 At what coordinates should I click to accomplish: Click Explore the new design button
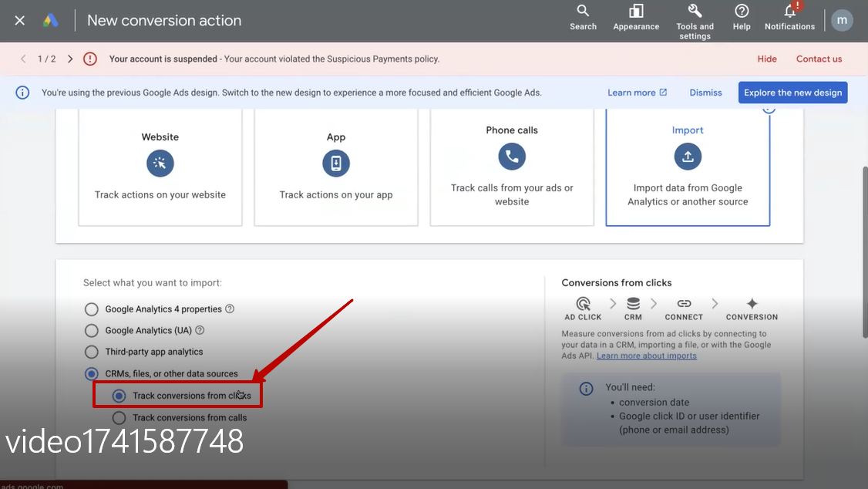(x=792, y=93)
